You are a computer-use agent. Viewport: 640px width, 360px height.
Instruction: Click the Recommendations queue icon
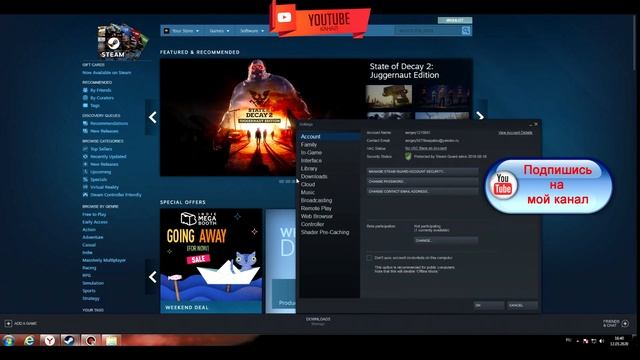[x=85, y=123]
